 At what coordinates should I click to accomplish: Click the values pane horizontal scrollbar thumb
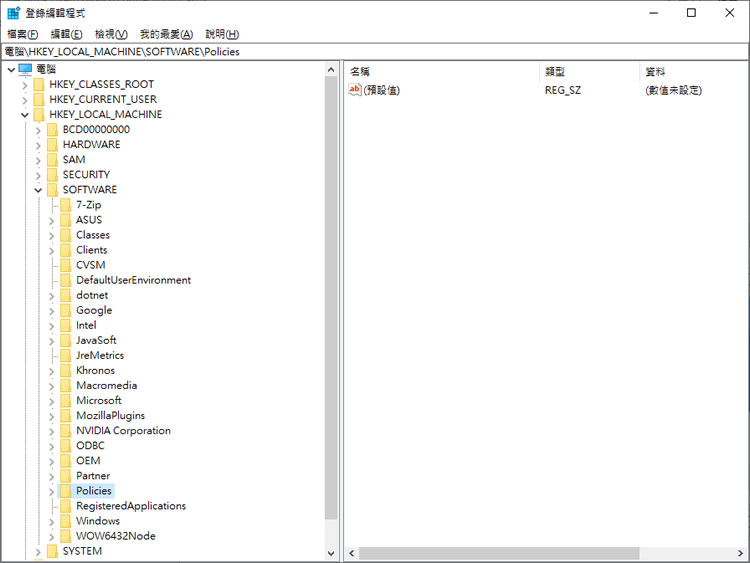click(x=499, y=553)
